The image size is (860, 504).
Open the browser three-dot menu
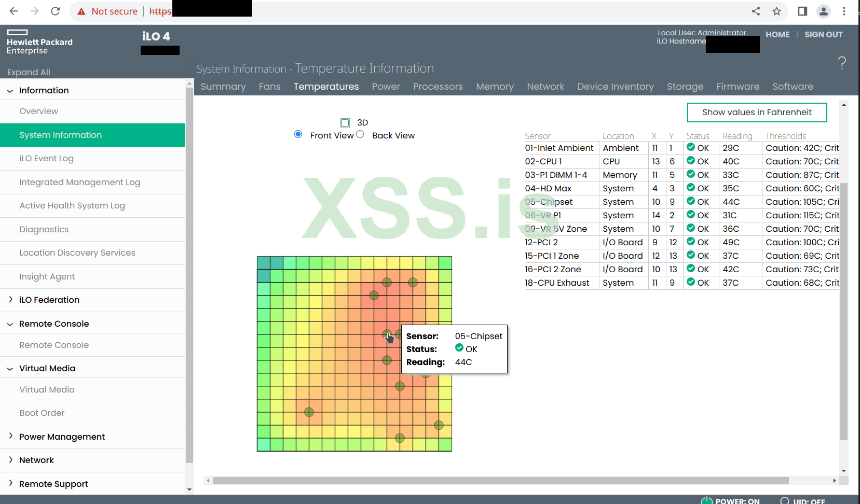(x=844, y=11)
